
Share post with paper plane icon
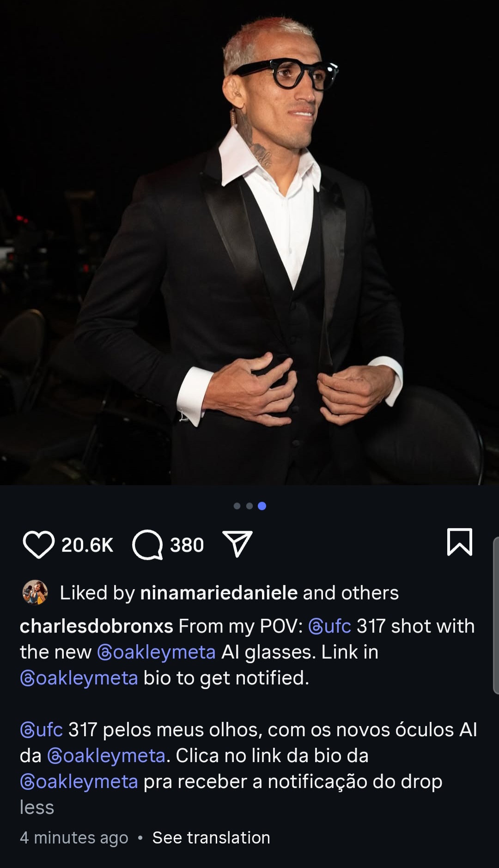(237, 544)
